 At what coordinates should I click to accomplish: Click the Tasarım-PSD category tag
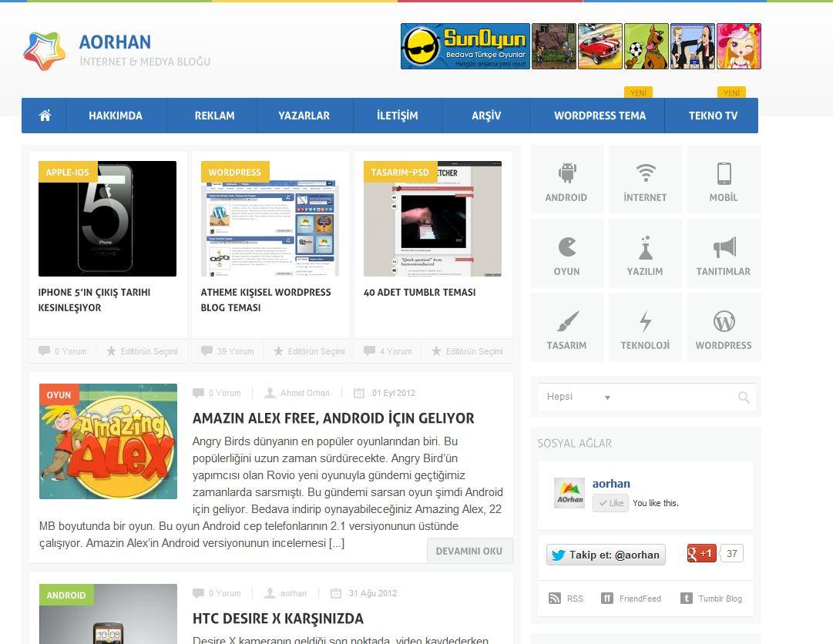[x=400, y=172]
